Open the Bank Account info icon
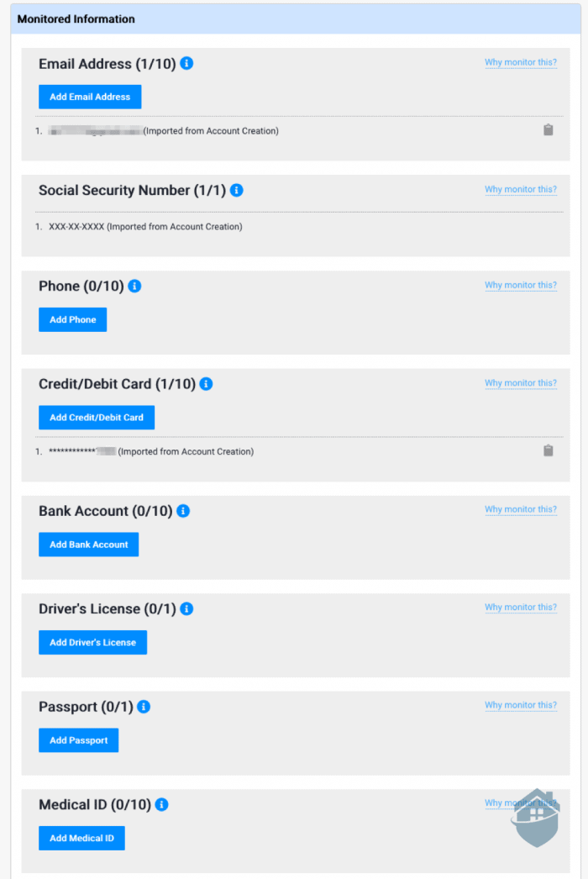Viewport: 588px width, 879px height. pos(182,509)
